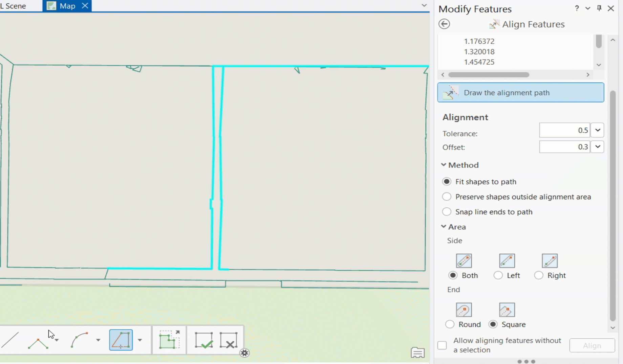623x364 pixels.
Task: Collapse the Area section
Action: [444, 227]
